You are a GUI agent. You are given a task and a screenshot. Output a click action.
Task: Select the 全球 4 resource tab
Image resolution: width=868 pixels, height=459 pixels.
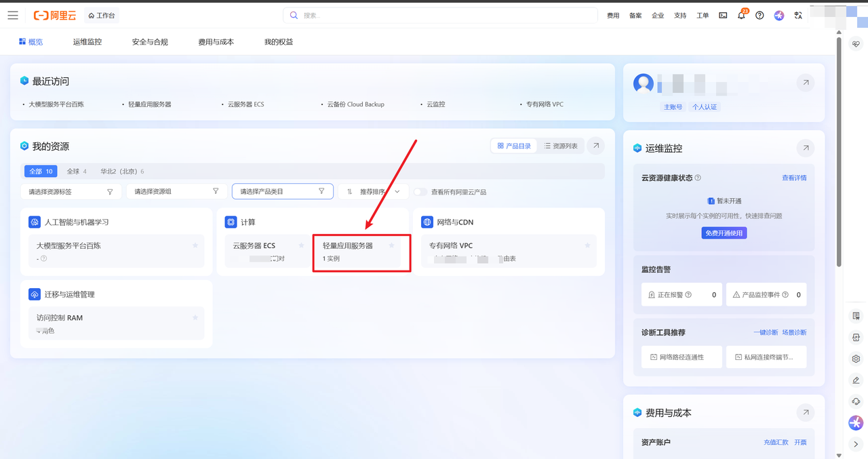click(x=76, y=172)
